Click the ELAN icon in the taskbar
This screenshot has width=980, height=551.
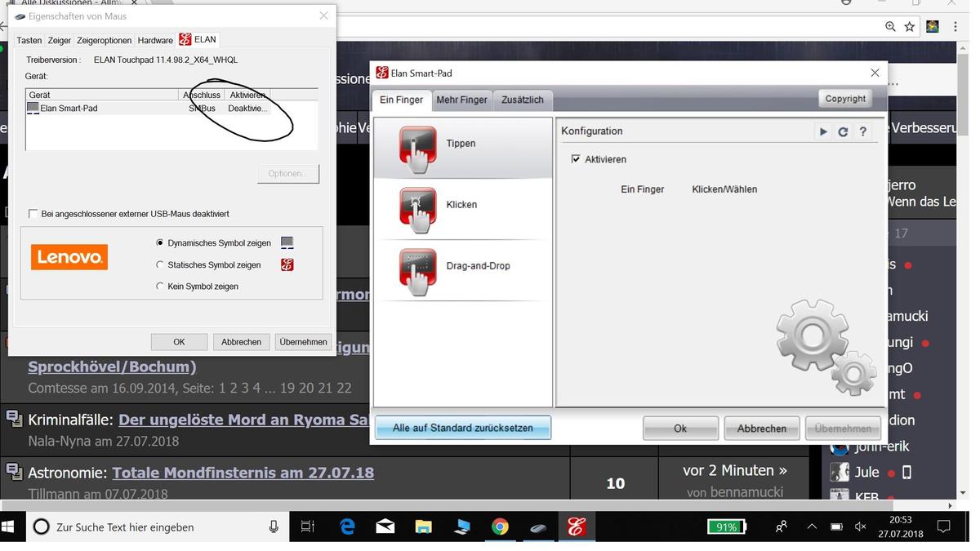[x=577, y=527]
